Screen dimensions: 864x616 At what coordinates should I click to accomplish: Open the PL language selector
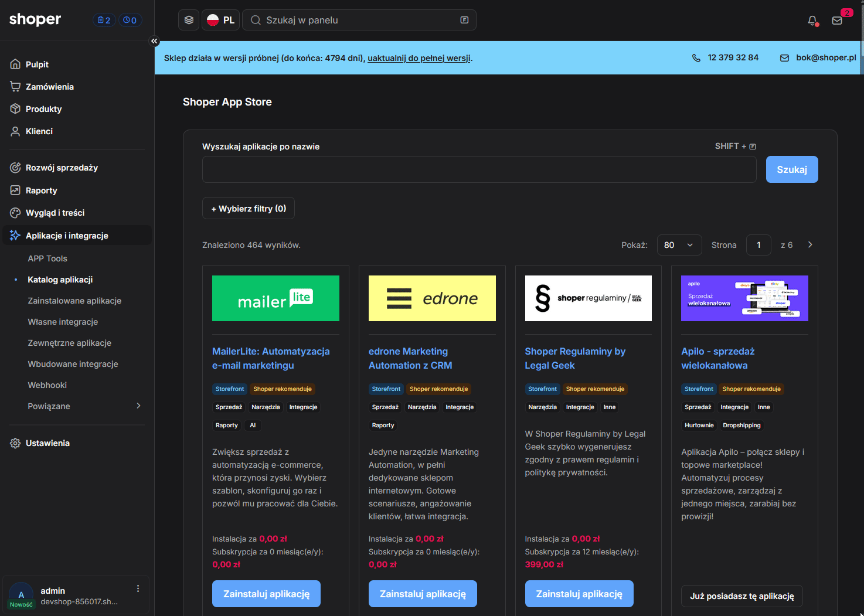[x=220, y=20]
